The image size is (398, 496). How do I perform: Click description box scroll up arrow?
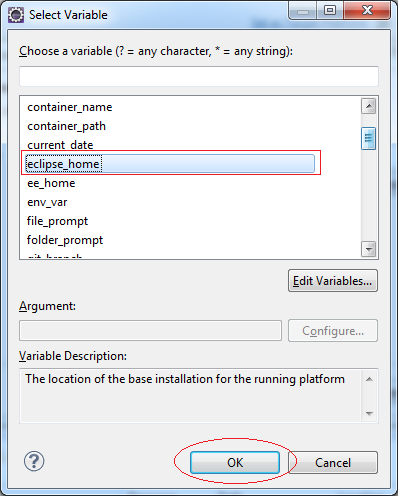[369, 379]
